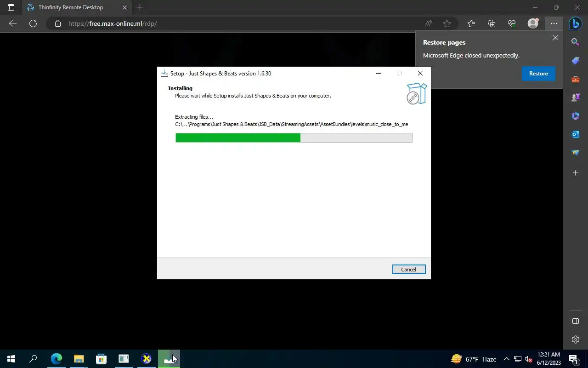Click the installer progress bar

[294, 138]
